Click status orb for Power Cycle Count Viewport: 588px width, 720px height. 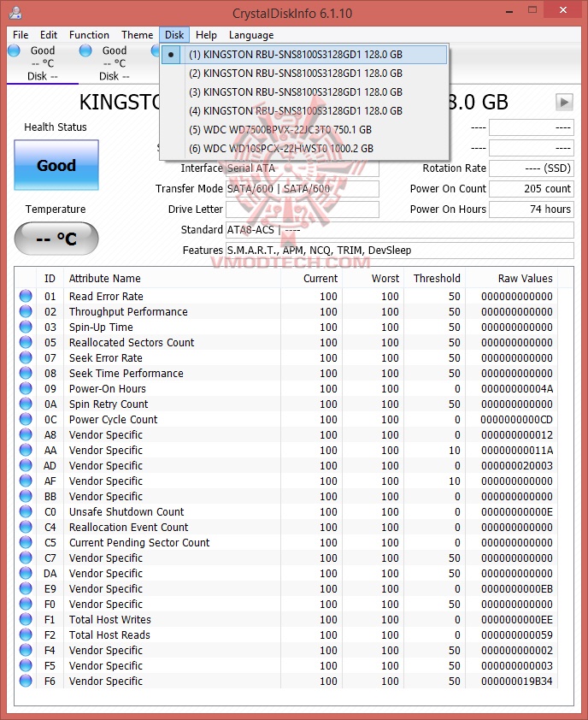(26, 419)
